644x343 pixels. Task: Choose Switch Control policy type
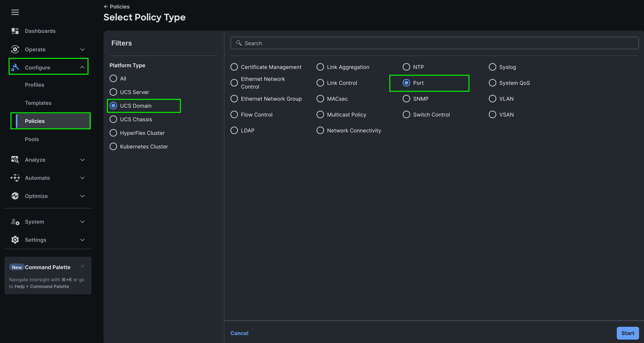[x=406, y=114]
